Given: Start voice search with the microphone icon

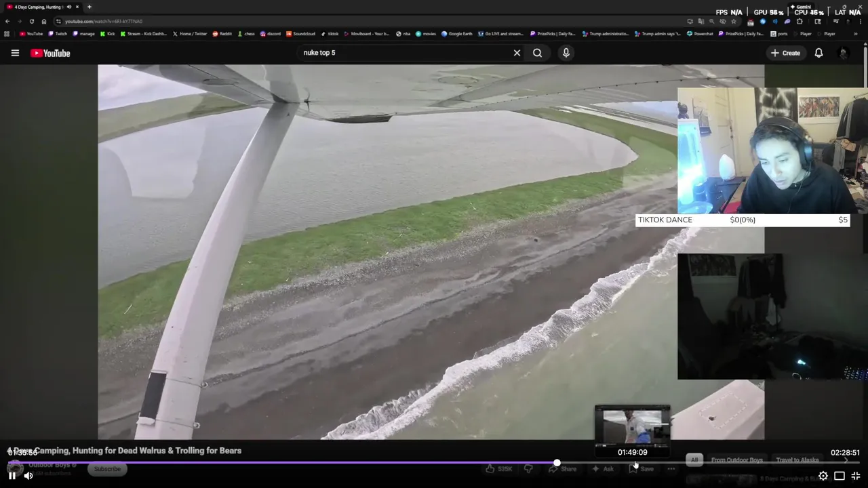Looking at the screenshot, I should click(x=566, y=53).
